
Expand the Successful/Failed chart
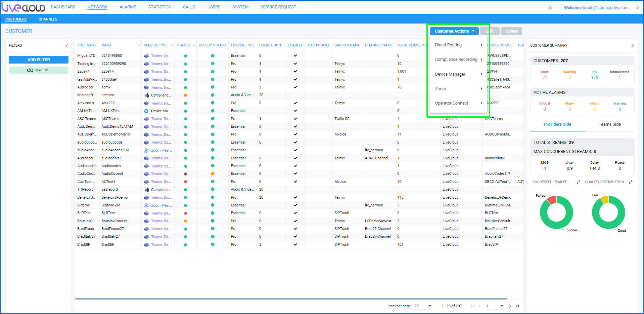click(578, 182)
